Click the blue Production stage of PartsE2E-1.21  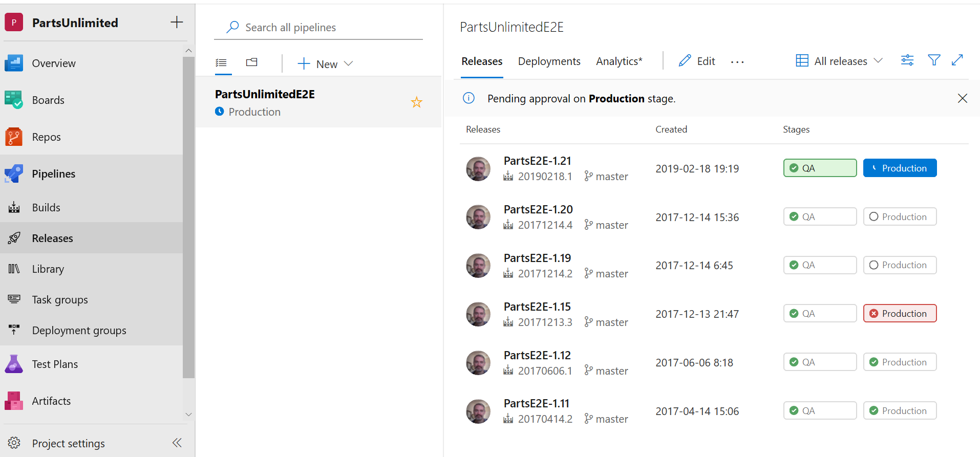click(900, 168)
